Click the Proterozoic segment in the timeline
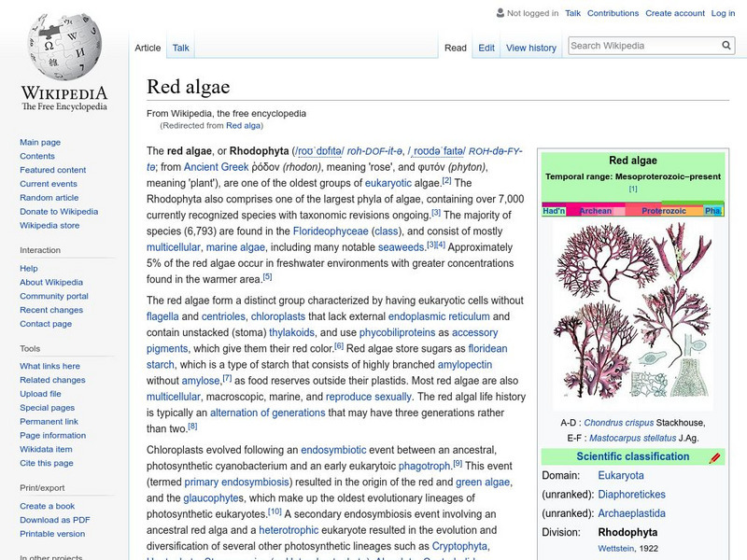Screen dimensions: 747x560 [663, 211]
